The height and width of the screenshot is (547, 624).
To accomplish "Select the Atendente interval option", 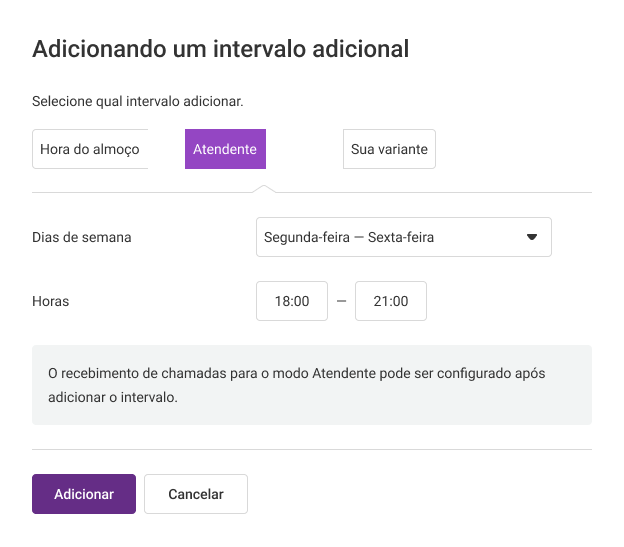I will click(225, 149).
